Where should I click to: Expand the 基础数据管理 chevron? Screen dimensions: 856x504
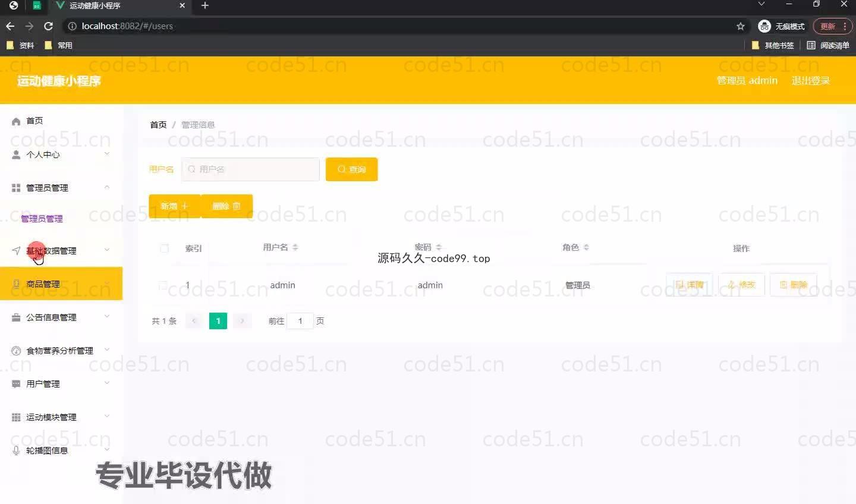pos(107,250)
